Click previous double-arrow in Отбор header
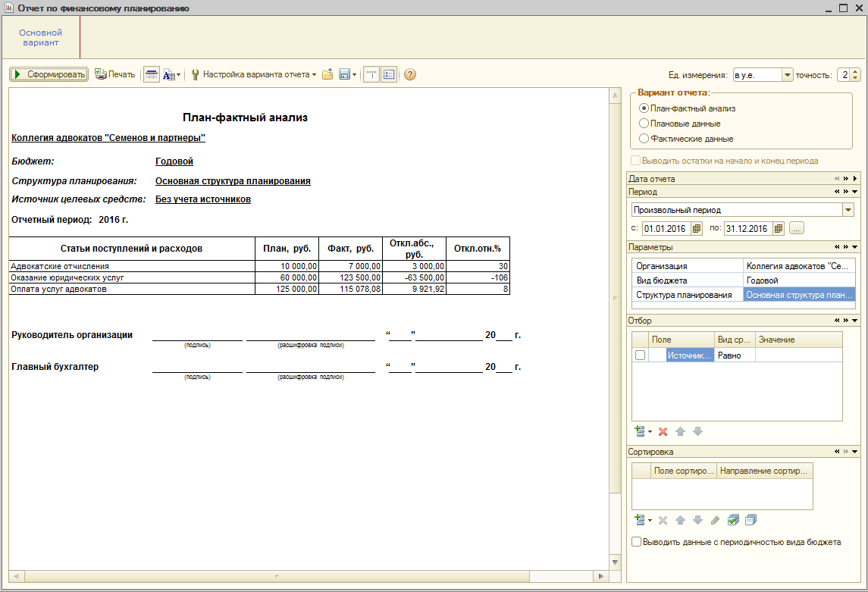Image resolution: width=868 pixels, height=592 pixels. point(837,321)
